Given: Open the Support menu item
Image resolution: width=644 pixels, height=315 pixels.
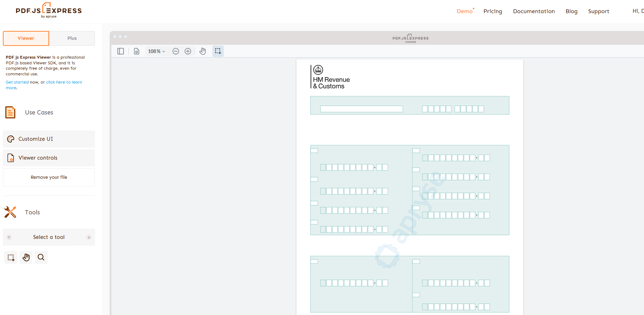Looking at the screenshot, I should click(598, 11).
